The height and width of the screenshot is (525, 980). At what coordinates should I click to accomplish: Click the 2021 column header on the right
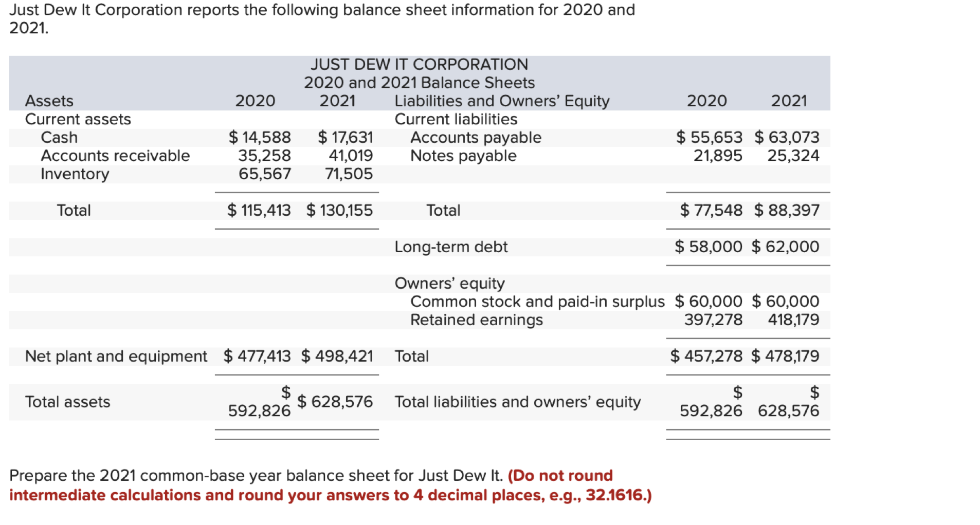click(789, 101)
